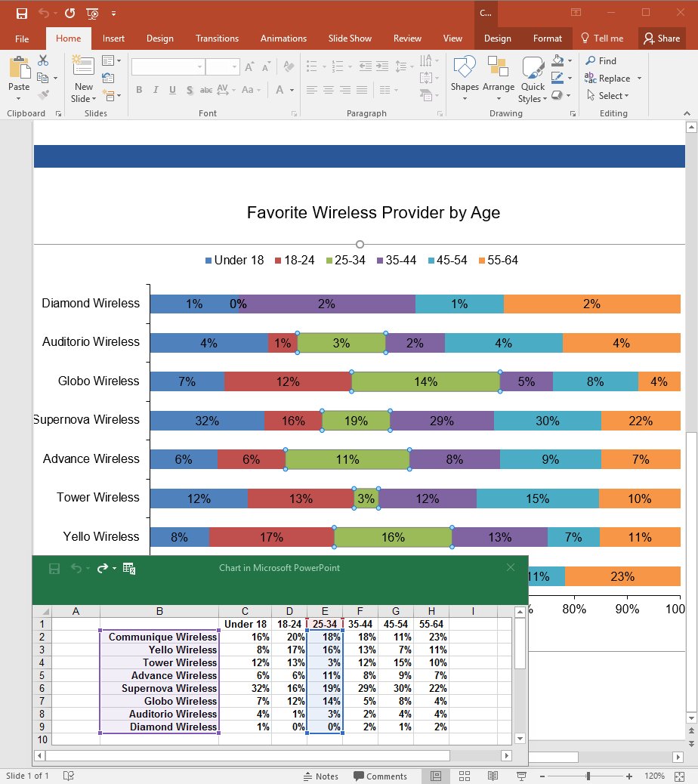Click the spell check icon in status bar
This screenshot has height=784, width=698.
coord(69,776)
